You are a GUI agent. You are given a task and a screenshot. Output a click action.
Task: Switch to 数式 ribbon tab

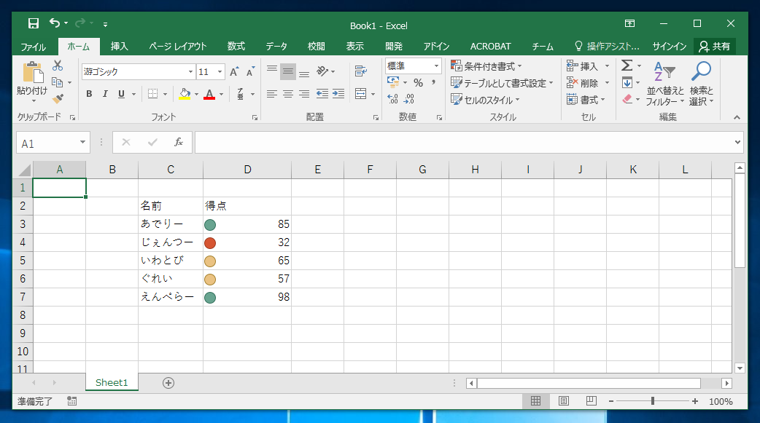click(x=236, y=47)
